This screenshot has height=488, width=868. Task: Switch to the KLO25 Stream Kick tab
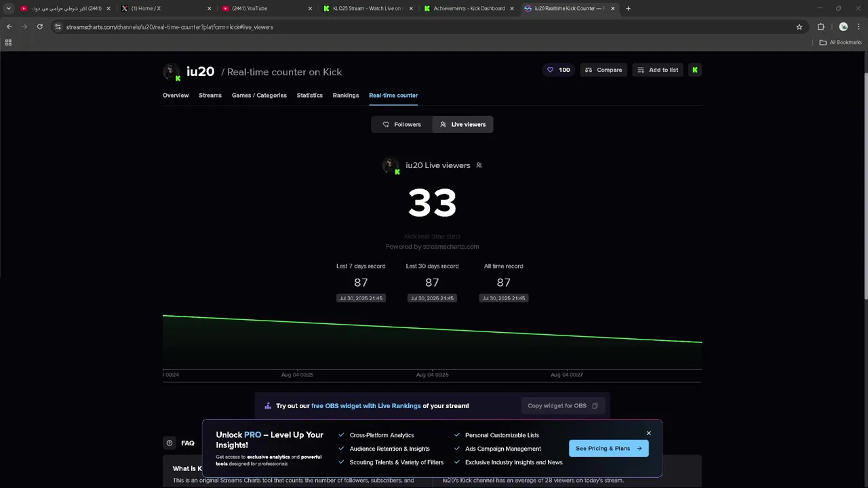(x=368, y=8)
